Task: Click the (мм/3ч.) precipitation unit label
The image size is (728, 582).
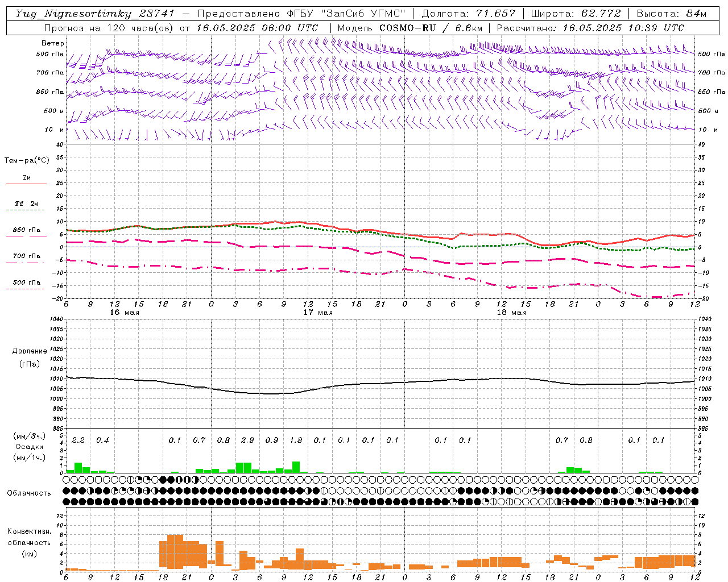Action: pos(29,436)
